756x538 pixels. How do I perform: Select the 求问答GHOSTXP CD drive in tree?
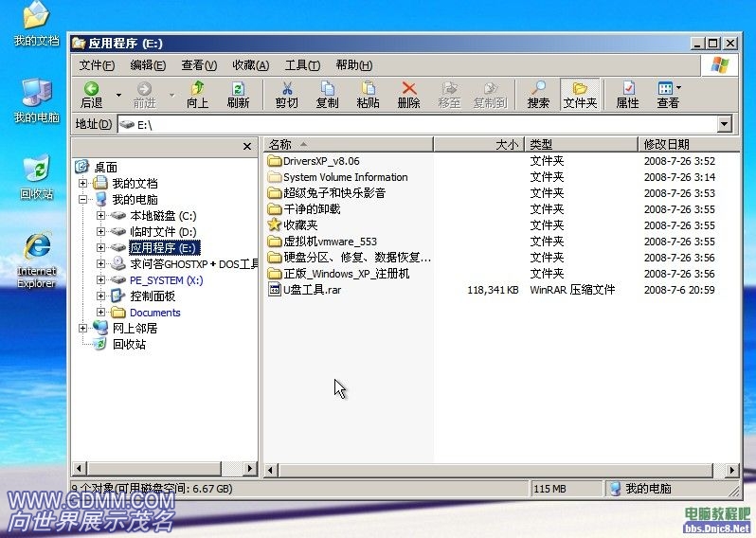coord(194,264)
